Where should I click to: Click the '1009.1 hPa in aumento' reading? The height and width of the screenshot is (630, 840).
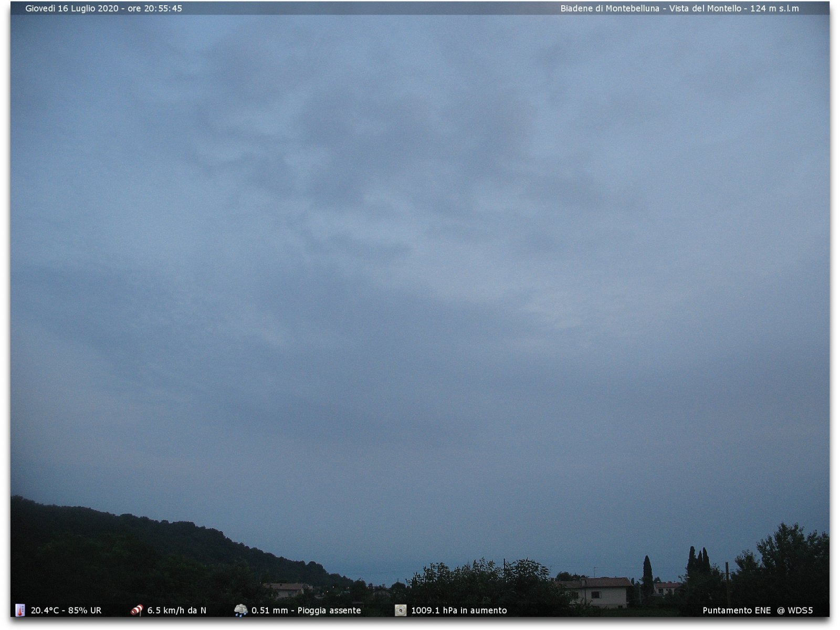tap(459, 611)
